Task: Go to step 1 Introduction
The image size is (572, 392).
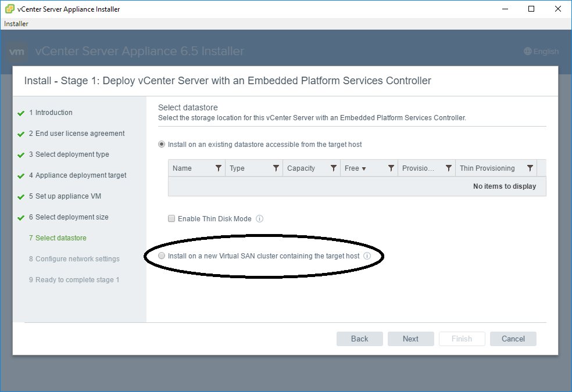Action: pyautogui.click(x=51, y=113)
